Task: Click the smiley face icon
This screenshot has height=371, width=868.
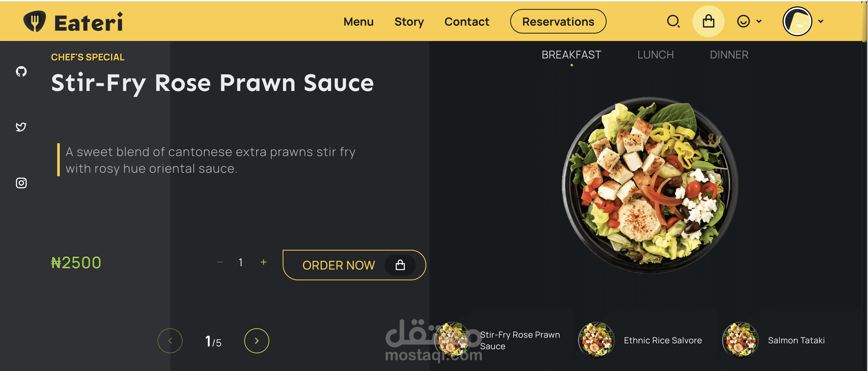Action: tap(743, 21)
